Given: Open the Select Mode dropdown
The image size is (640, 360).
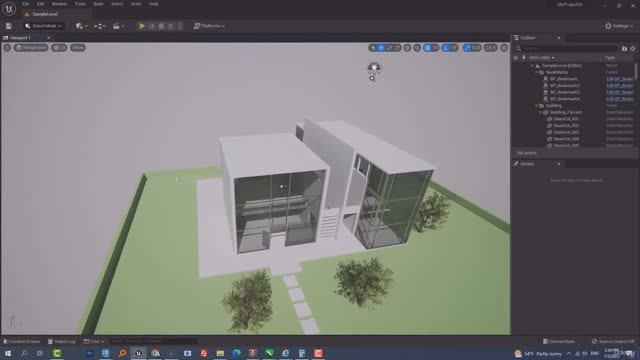Looking at the screenshot, I should click(43, 26).
